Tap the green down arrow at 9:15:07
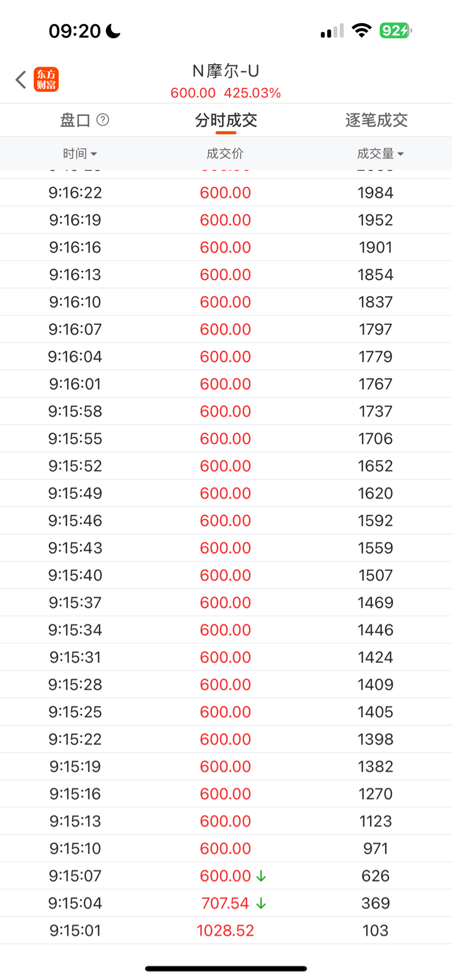Viewport: 452px width, 980px height. tap(261, 876)
